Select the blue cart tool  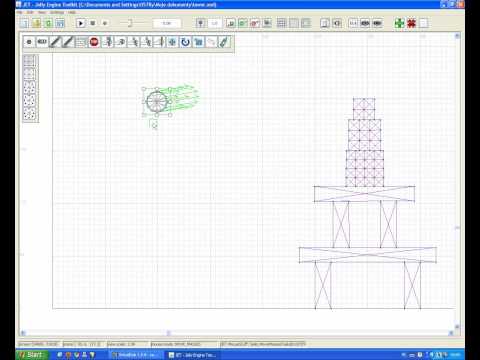[198, 42]
